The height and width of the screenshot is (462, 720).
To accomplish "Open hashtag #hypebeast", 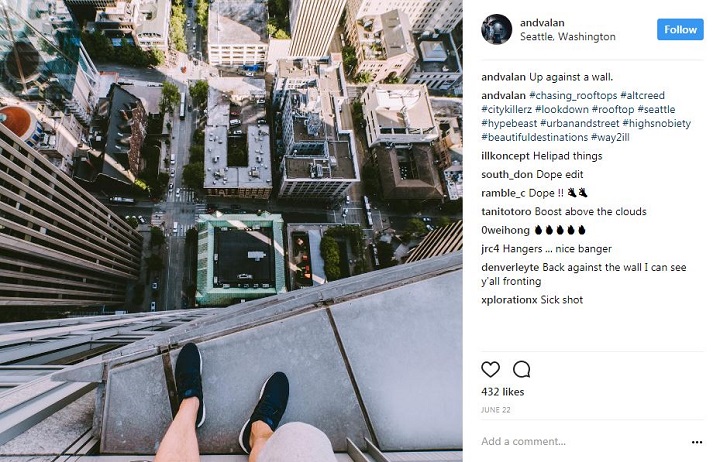I will pyautogui.click(x=509, y=124).
